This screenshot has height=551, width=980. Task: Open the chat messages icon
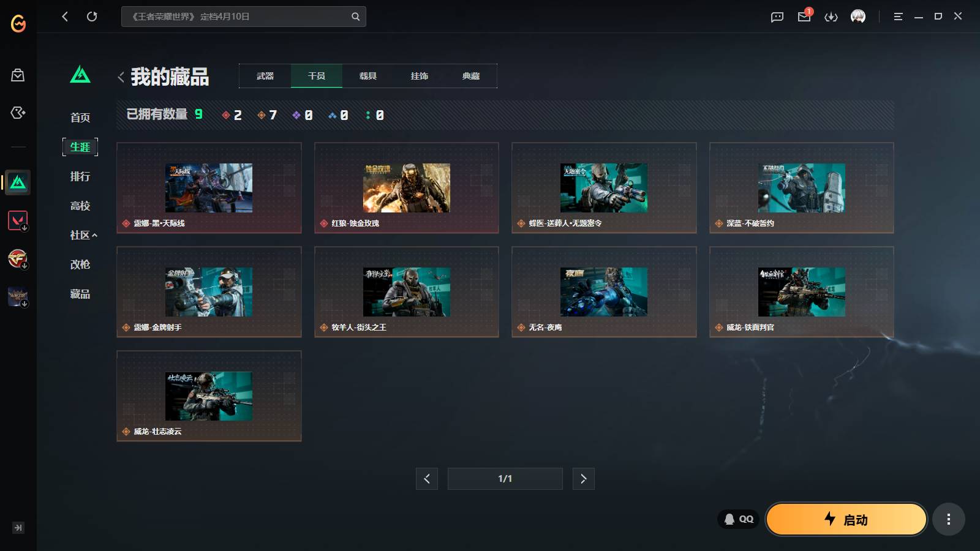(x=777, y=17)
